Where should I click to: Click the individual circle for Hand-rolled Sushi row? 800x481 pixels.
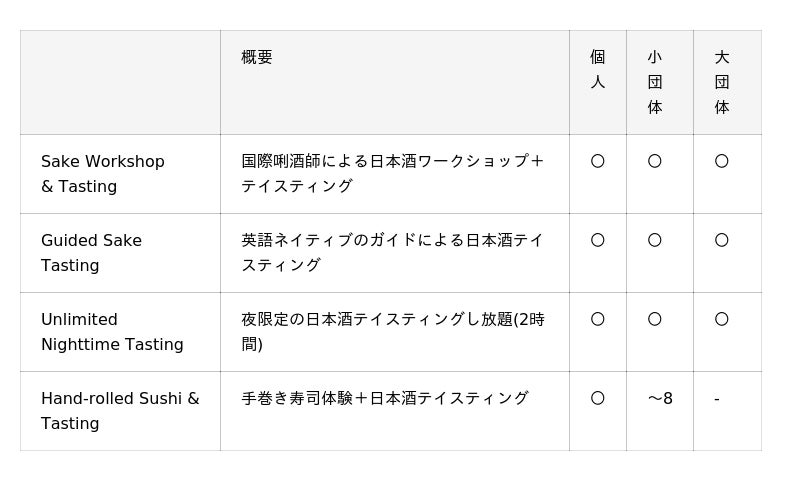[x=598, y=398]
